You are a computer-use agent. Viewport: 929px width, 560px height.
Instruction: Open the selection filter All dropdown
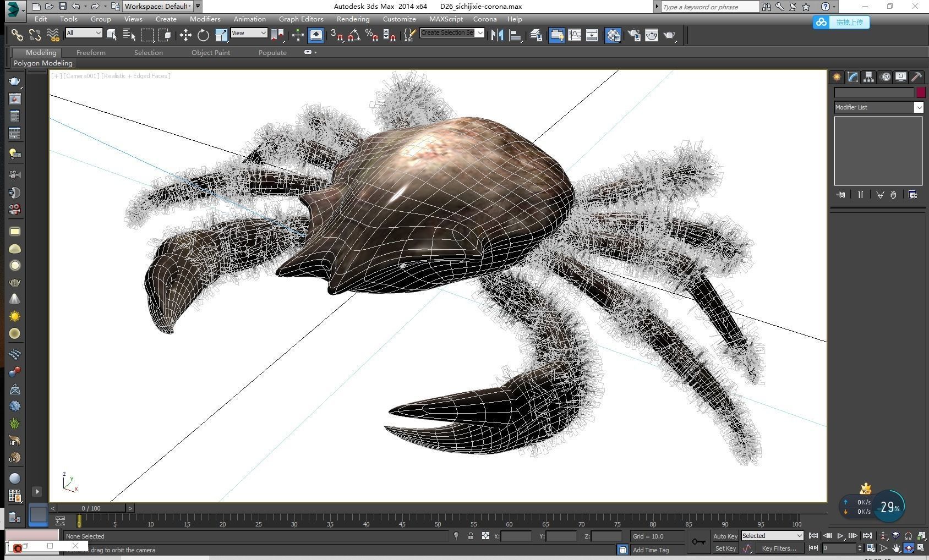click(84, 33)
